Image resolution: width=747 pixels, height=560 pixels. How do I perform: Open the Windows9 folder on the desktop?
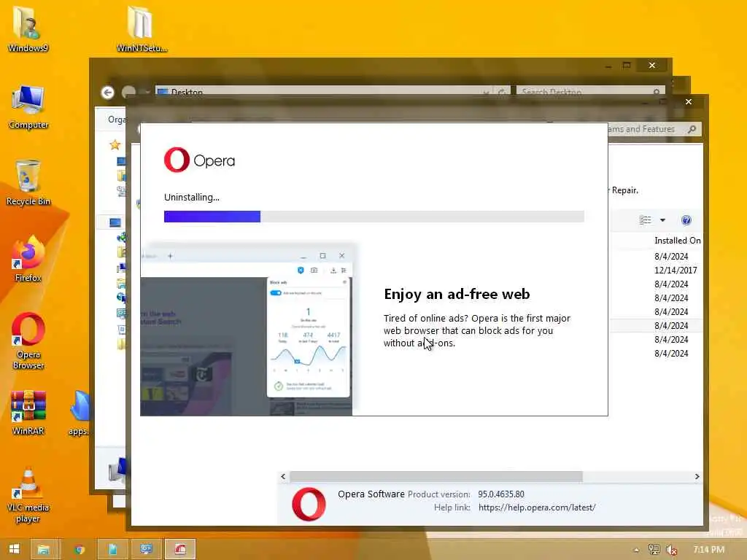pyautogui.click(x=27, y=28)
